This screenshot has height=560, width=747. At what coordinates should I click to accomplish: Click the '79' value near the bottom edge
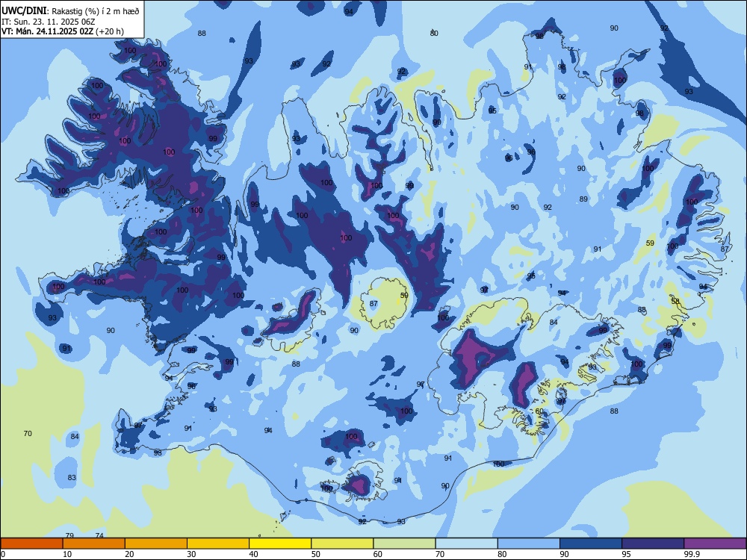click(69, 535)
